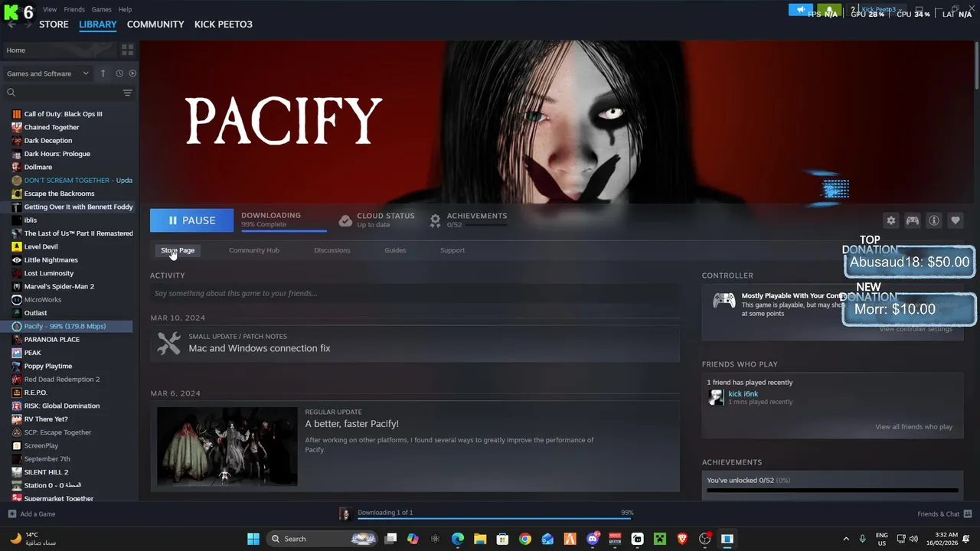Viewport: 980px width, 551px height.
Task: Click the Level Devil game icon
Action: (x=17, y=246)
